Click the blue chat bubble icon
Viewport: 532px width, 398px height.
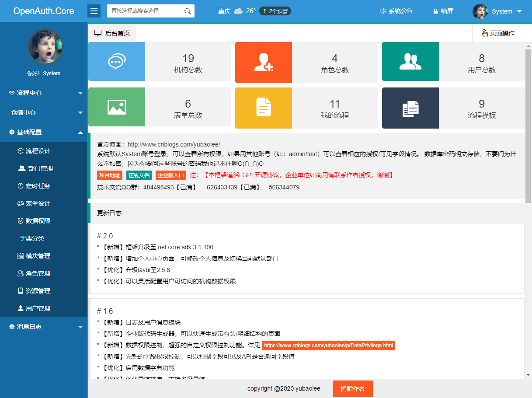117,62
